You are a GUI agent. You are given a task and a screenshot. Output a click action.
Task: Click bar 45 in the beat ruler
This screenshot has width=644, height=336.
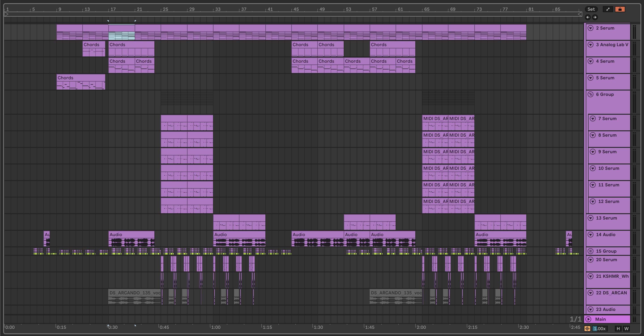coord(296,9)
